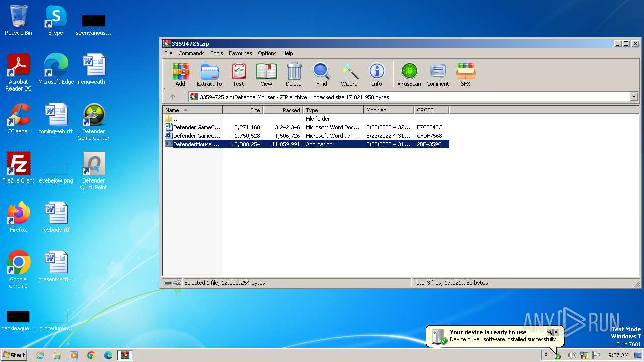
Task: Sort by the Size column header
Action: coord(243,110)
